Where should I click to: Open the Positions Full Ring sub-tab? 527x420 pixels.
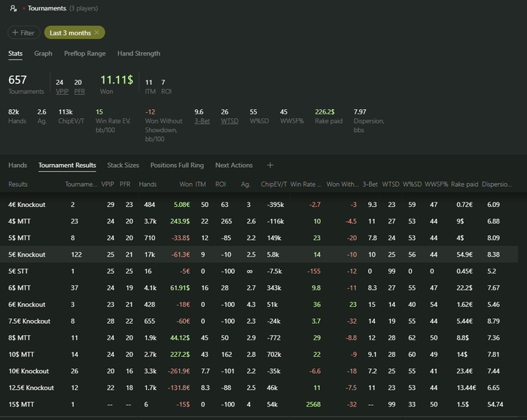177,166
